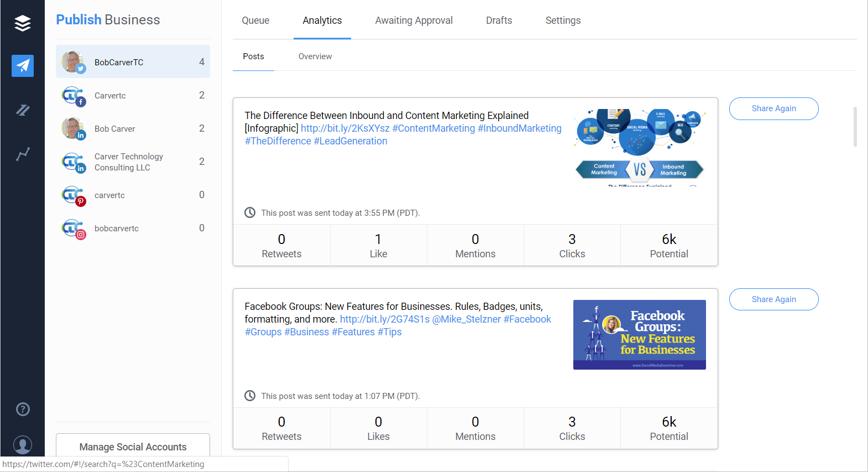Switch to the Analytics tab
This screenshot has width=868, height=472.
pyautogui.click(x=322, y=20)
